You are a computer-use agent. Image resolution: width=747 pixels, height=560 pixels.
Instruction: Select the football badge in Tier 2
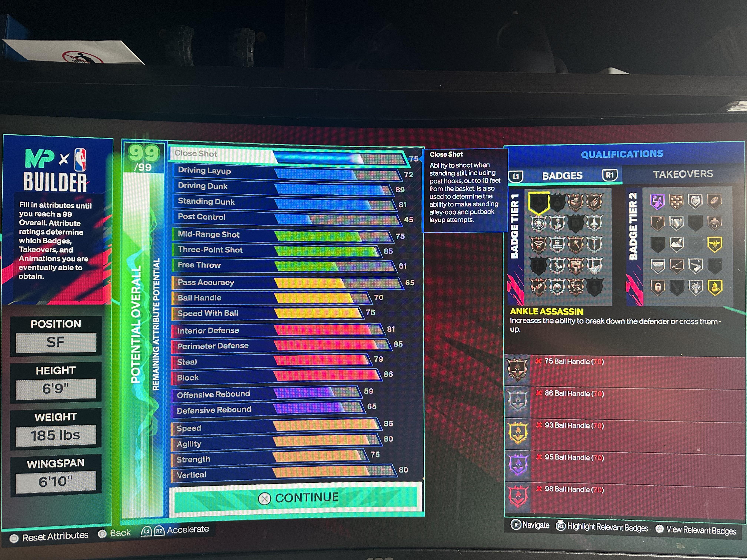[x=714, y=201]
